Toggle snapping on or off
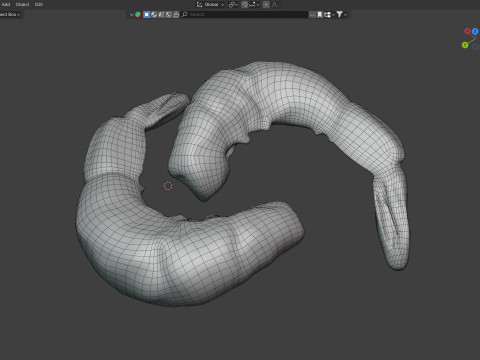 (245, 5)
